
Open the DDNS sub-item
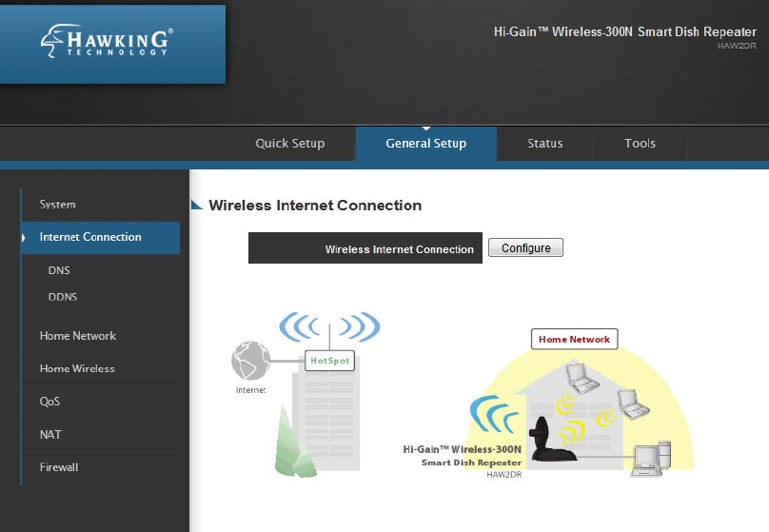pyautogui.click(x=62, y=297)
